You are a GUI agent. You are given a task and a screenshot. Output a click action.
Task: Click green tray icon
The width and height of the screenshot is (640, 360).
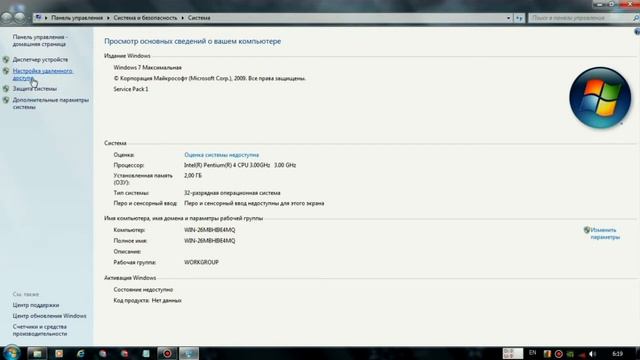570,354
